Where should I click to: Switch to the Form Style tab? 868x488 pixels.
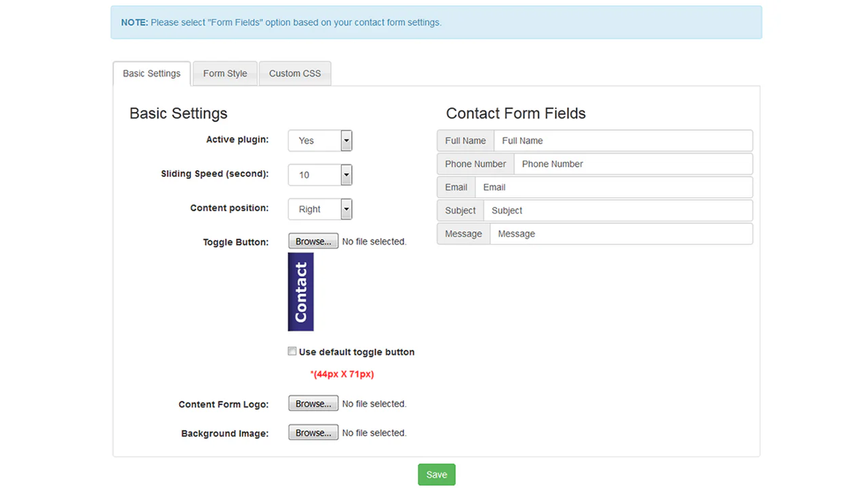pyautogui.click(x=225, y=73)
